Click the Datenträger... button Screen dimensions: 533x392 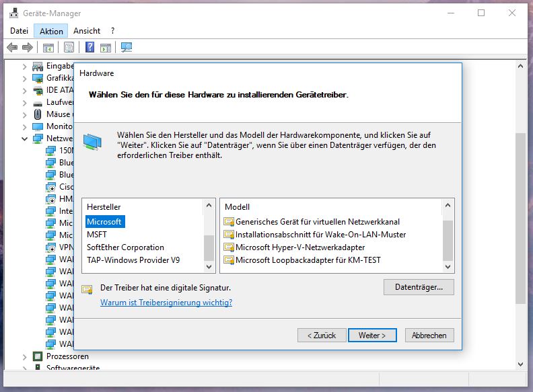click(419, 287)
